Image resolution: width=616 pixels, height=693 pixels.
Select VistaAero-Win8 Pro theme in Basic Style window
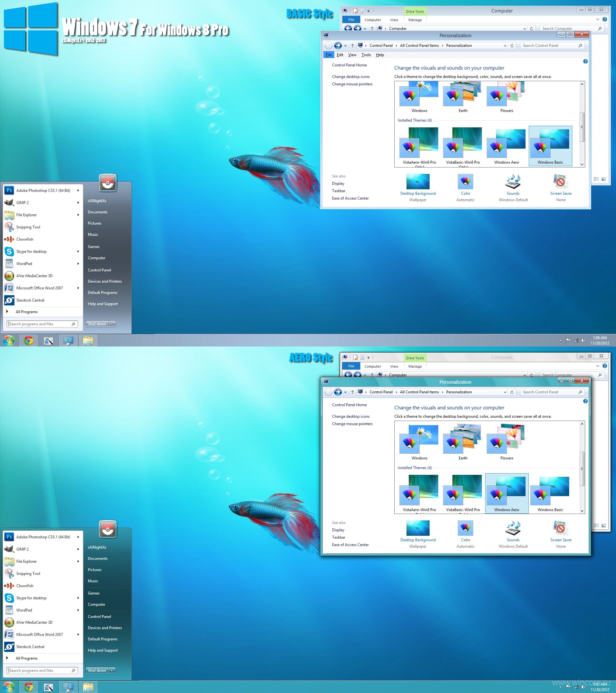(419, 146)
